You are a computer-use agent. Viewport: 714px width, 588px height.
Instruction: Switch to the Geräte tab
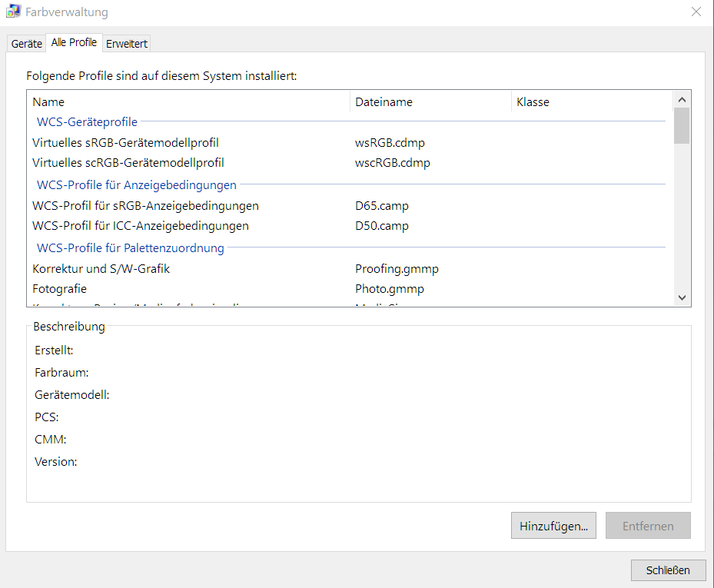[x=26, y=44]
